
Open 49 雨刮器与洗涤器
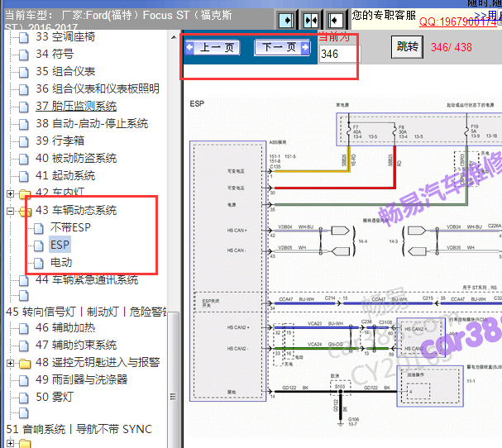tap(81, 379)
